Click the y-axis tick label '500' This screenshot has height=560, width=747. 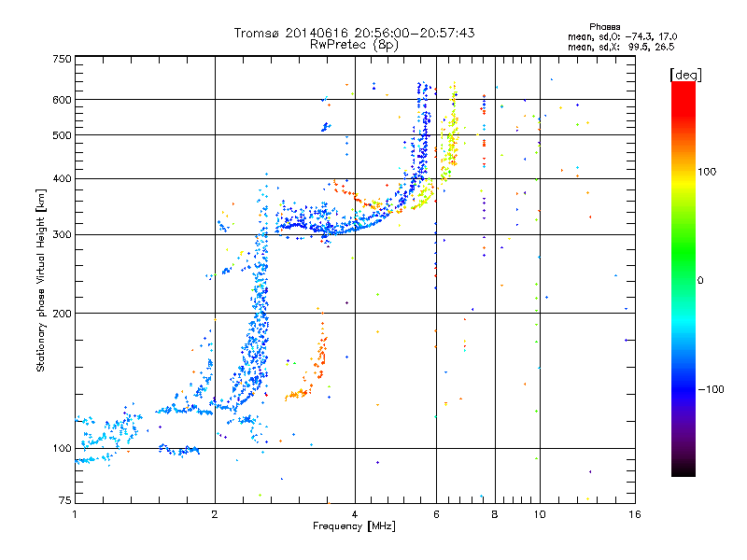pos(62,135)
